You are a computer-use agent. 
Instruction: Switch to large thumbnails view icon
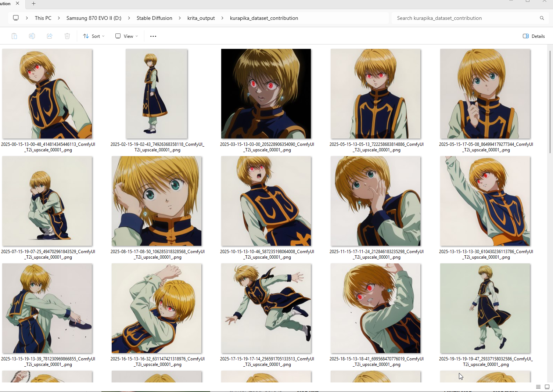pyautogui.click(x=547, y=387)
